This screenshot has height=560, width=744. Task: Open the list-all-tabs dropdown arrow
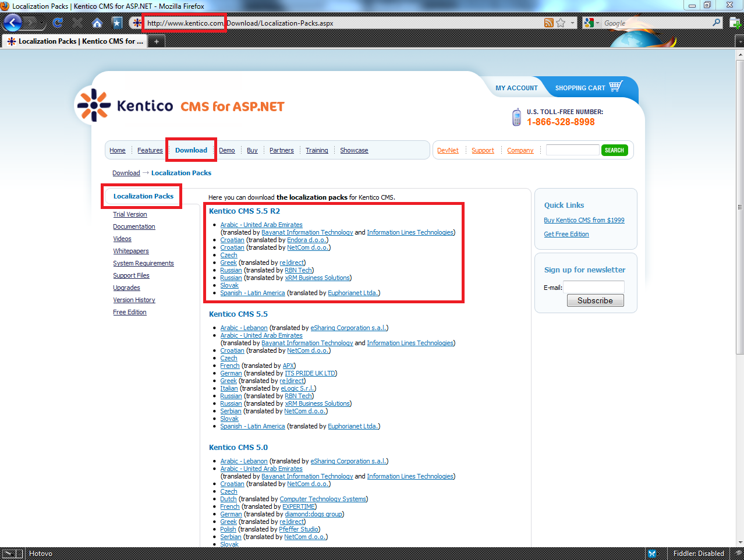pyautogui.click(x=739, y=41)
